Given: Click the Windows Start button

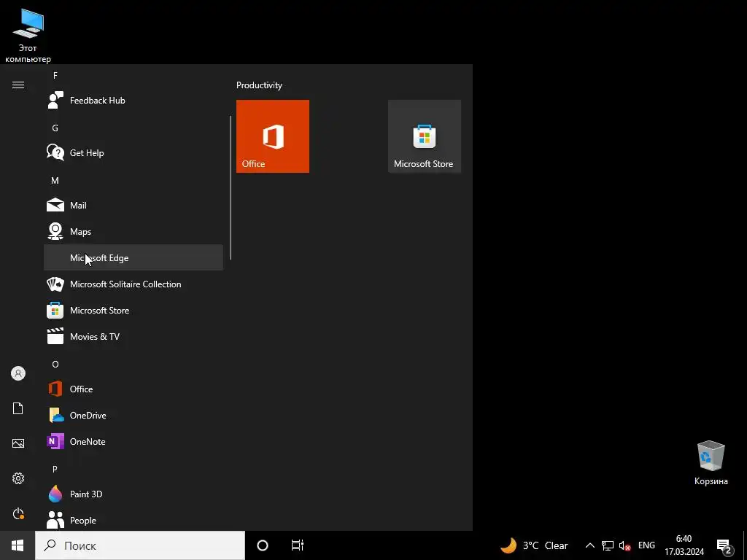Looking at the screenshot, I should 18,545.
